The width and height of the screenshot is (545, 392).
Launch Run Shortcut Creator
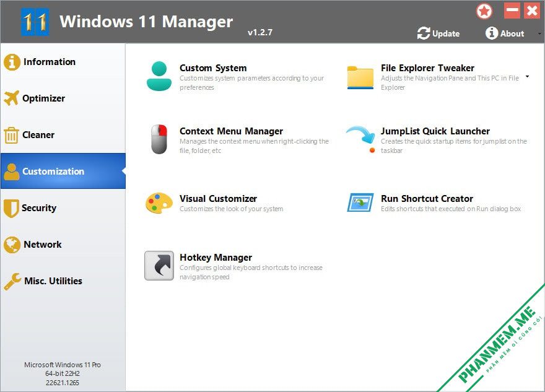[427, 198]
